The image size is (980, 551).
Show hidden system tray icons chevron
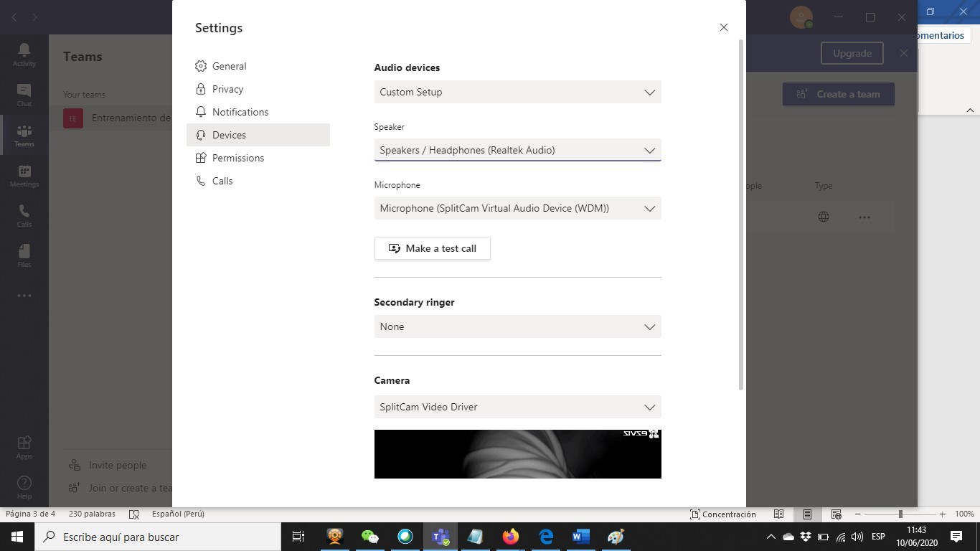[771, 537]
